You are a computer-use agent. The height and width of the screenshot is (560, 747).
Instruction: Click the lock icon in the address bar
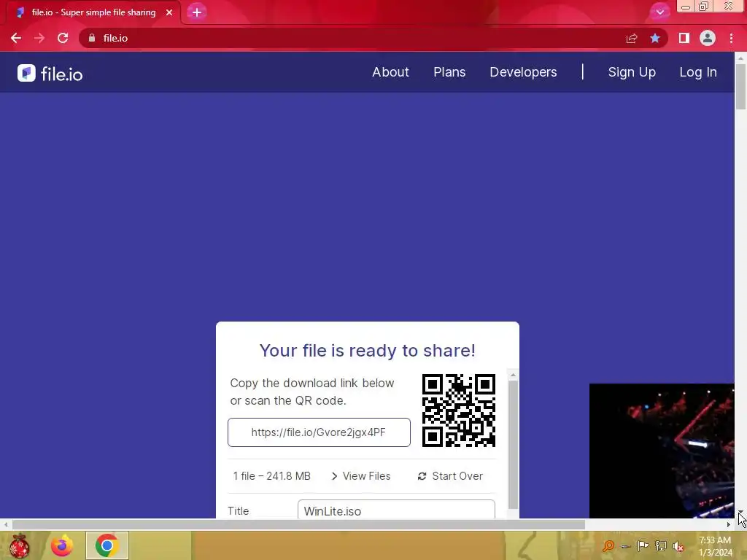coord(92,38)
